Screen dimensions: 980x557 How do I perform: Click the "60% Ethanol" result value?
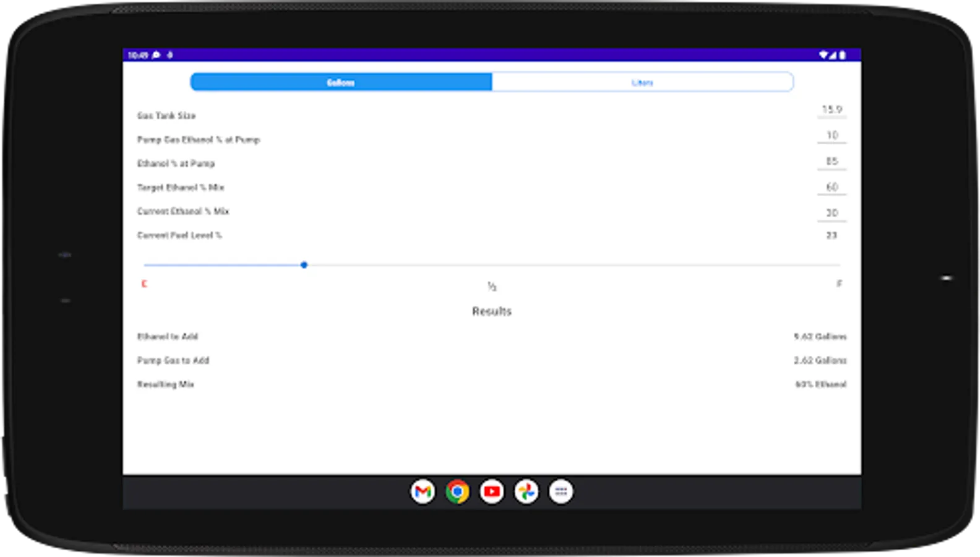[x=821, y=384]
